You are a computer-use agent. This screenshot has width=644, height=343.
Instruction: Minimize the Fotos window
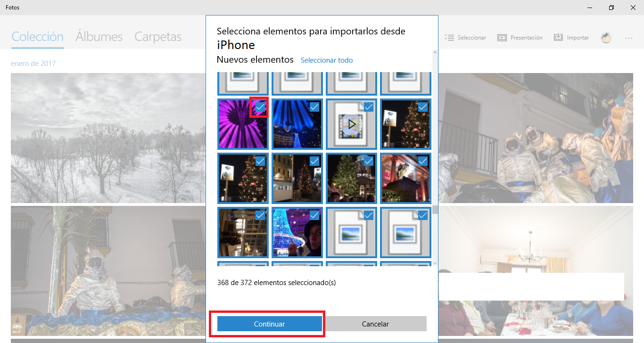(x=590, y=8)
